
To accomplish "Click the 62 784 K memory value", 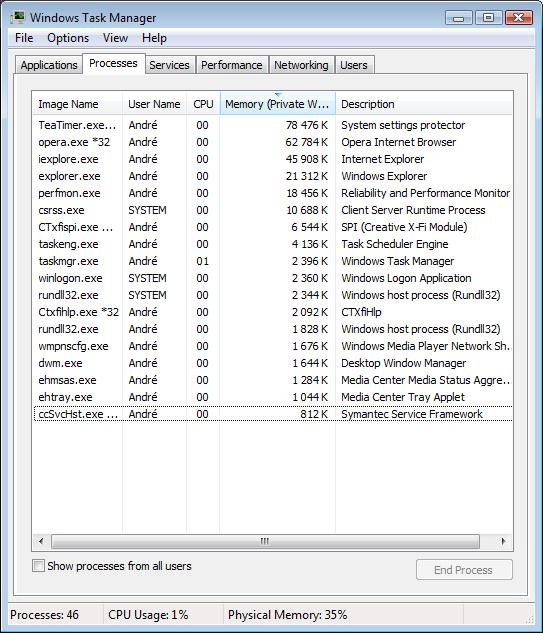I will tap(307, 142).
